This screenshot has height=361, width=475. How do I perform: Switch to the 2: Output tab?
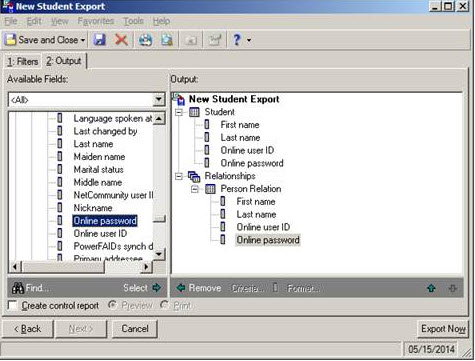click(64, 61)
